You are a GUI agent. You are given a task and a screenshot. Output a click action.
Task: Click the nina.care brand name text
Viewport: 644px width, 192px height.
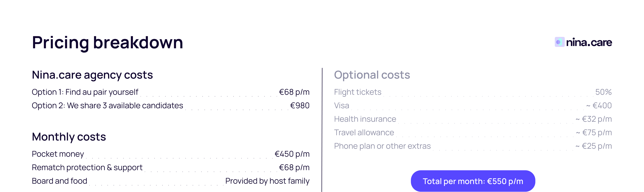[x=589, y=42]
